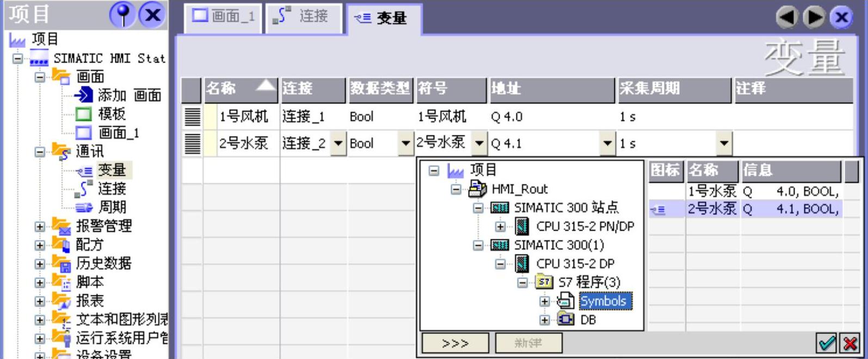Image resolution: width=868 pixels, height=359 pixels.
Task: Click the 连接 column header
Action: 313,89
